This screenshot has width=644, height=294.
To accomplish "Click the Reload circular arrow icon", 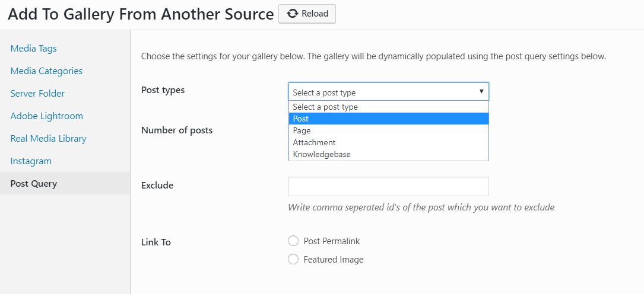I will 293,14.
